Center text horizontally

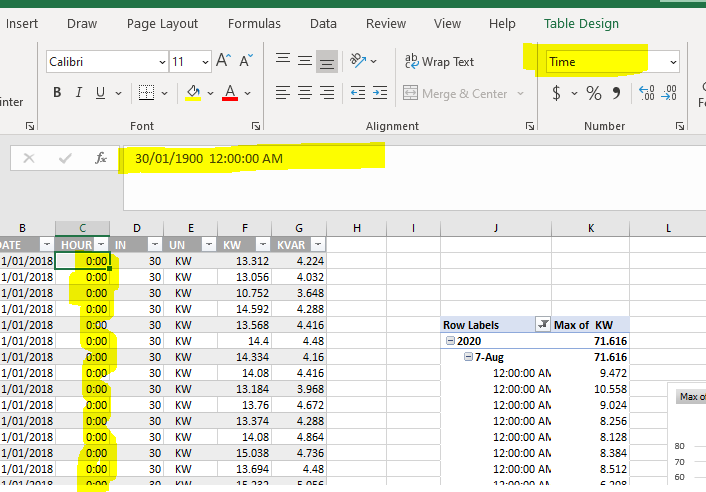(305, 93)
